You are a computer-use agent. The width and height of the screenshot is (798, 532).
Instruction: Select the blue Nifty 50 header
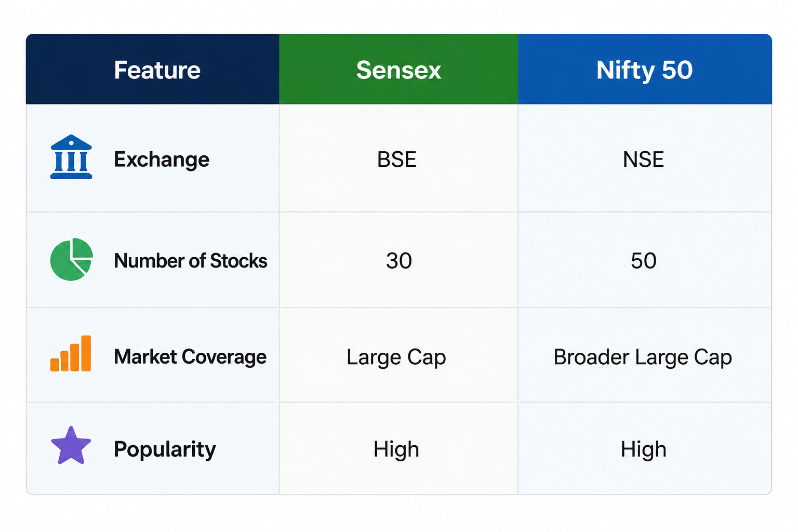(x=645, y=69)
